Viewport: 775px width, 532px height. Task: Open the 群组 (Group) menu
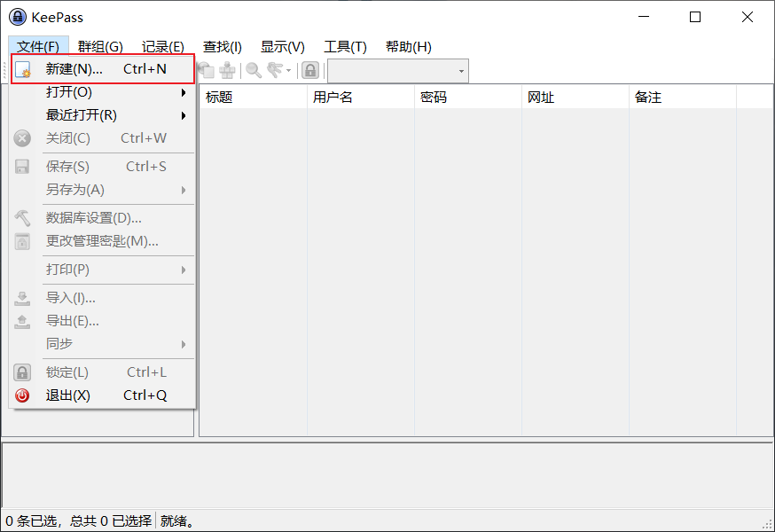pos(100,47)
